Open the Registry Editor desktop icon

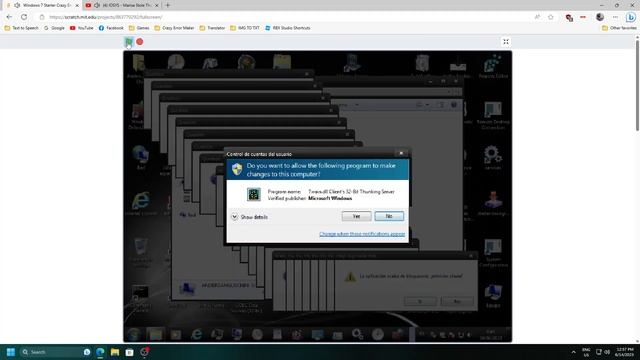point(493,66)
